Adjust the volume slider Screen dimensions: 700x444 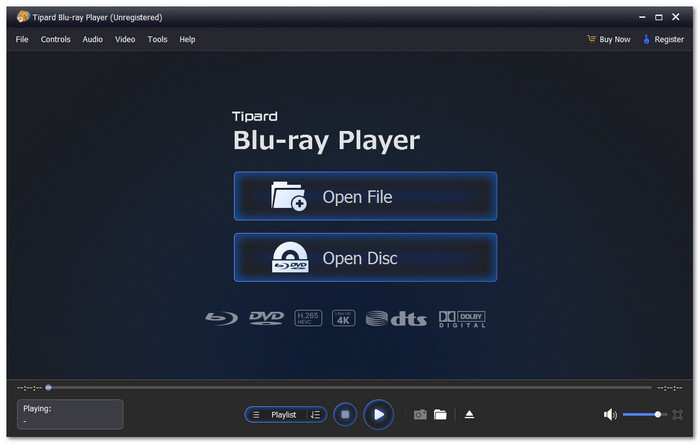click(645, 415)
